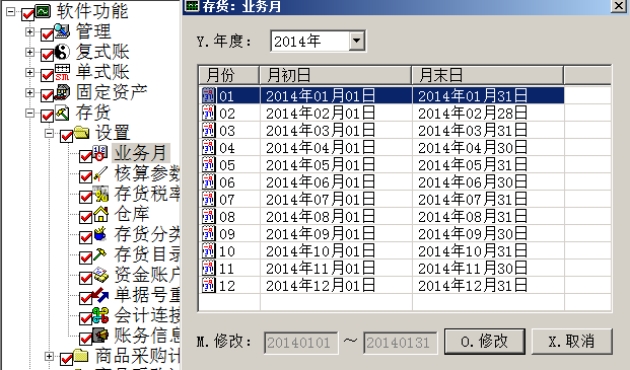
Task: Click the 固定资产 tree node icon
Action: [x=62, y=92]
